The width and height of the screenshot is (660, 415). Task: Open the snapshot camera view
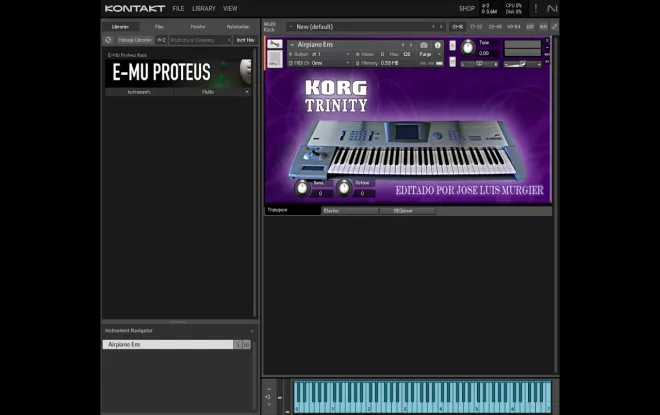pyautogui.click(x=424, y=45)
